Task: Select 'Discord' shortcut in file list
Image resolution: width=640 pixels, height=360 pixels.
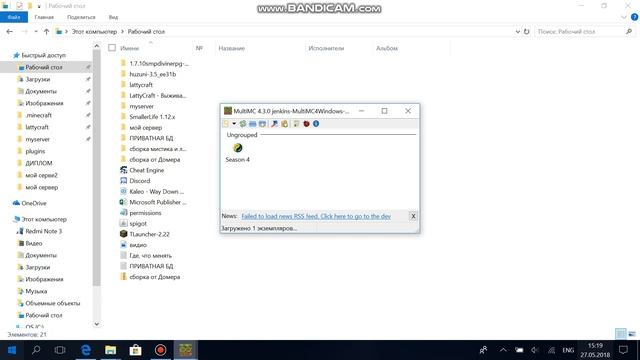Action: pos(140,181)
